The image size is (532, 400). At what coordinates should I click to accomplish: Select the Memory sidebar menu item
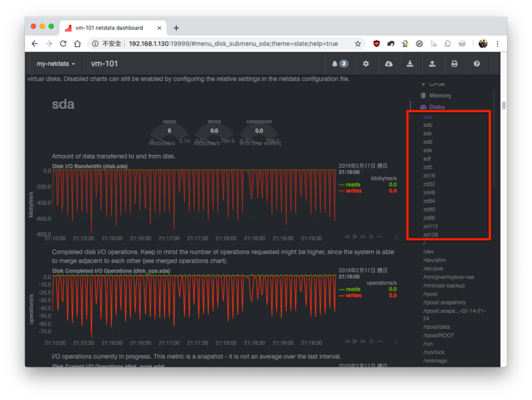tap(440, 96)
